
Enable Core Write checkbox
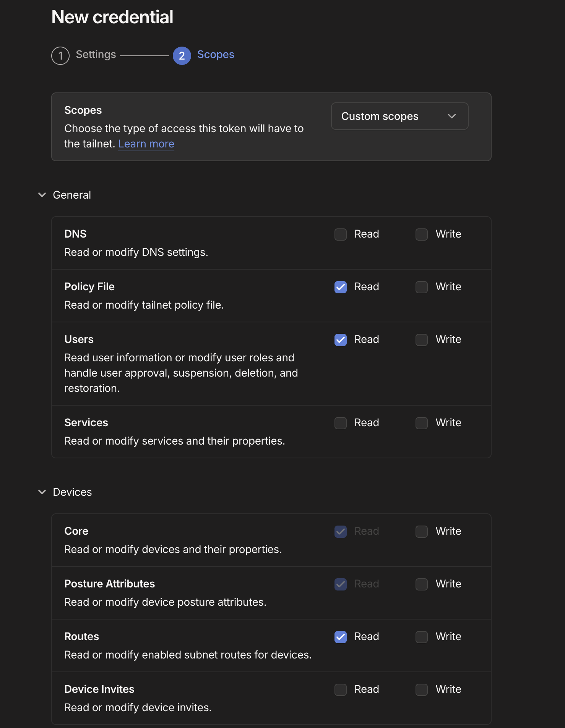click(x=422, y=532)
